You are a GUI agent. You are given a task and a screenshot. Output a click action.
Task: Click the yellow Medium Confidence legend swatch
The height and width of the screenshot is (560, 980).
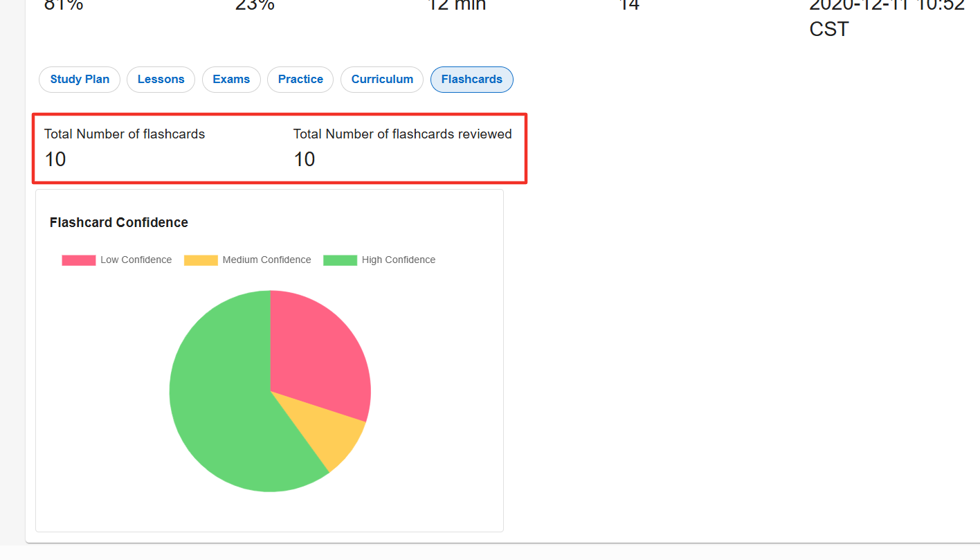click(x=201, y=260)
